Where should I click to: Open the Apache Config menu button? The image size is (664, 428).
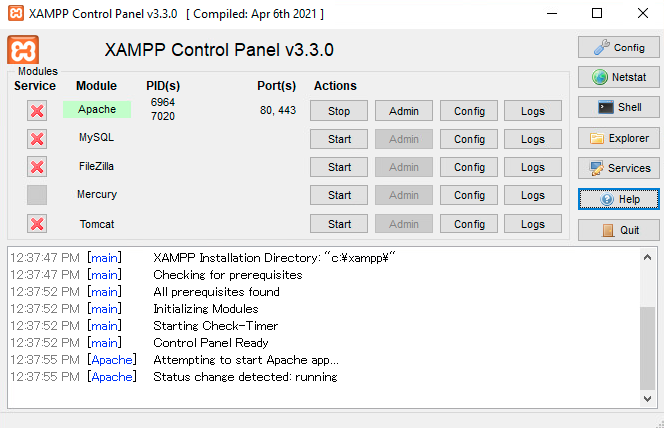coord(469,111)
